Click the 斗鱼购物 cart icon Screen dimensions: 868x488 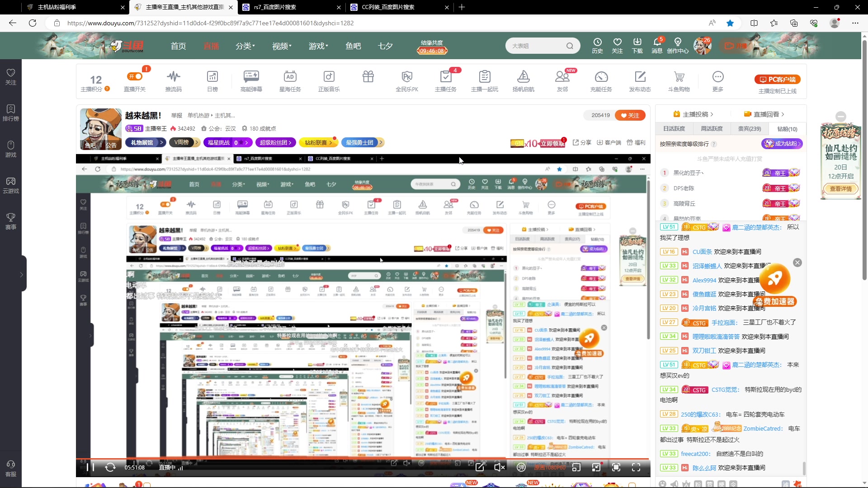(679, 76)
